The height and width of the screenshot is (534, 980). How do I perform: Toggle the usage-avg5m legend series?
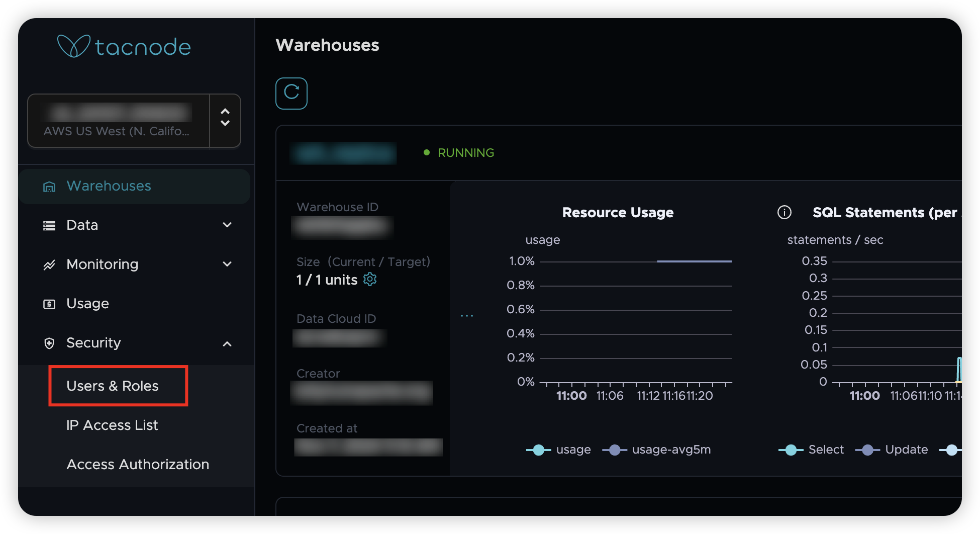click(x=656, y=450)
